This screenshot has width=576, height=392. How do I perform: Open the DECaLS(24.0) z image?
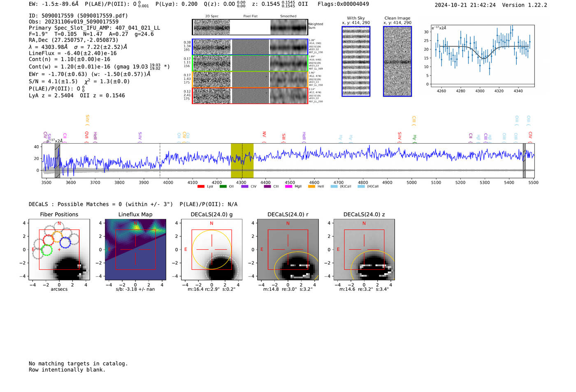[x=364, y=250]
